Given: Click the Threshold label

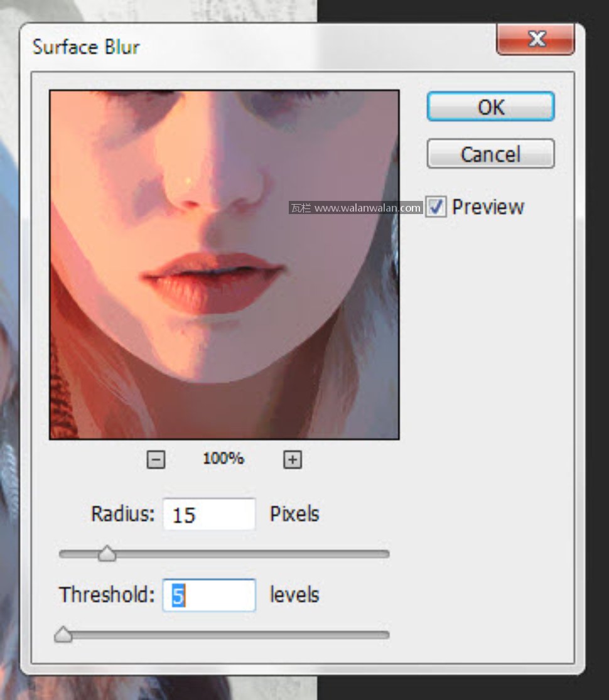Looking at the screenshot, I should tap(107, 595).
